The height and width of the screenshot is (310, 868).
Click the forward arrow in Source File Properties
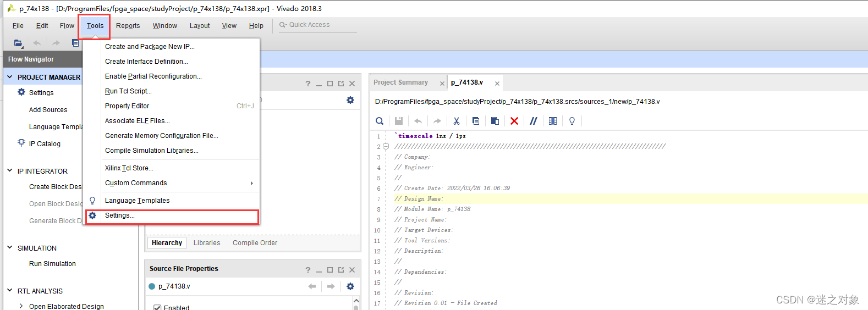click(331, 286)
